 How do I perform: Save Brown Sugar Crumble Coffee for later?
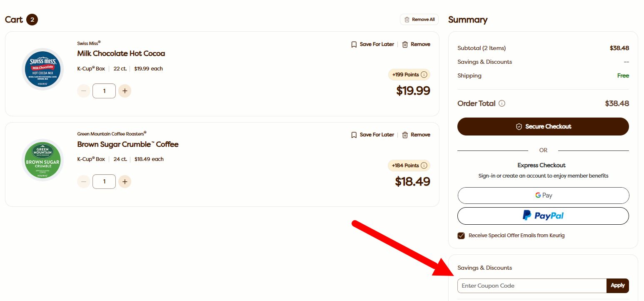click(372, 135)
